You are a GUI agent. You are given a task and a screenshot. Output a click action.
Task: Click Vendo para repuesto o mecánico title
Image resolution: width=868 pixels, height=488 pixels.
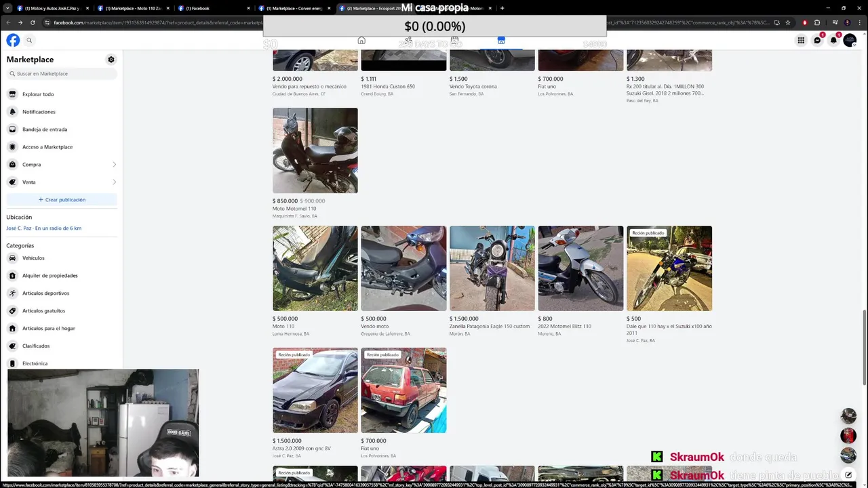point(309,87)
